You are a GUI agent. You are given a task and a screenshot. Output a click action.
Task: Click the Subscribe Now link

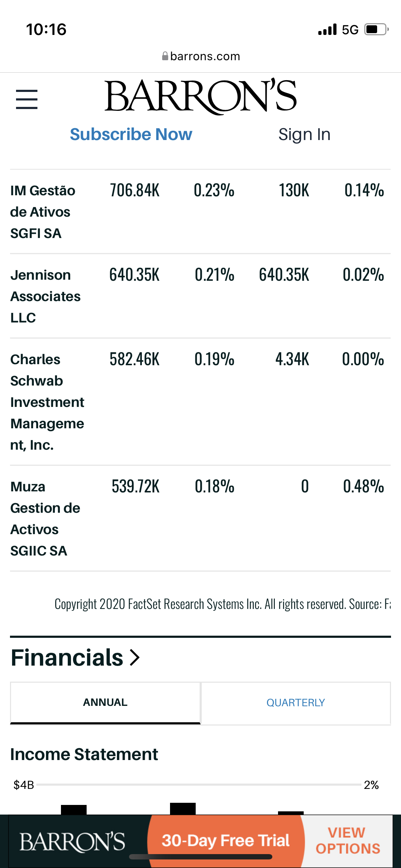pos(131,135)
